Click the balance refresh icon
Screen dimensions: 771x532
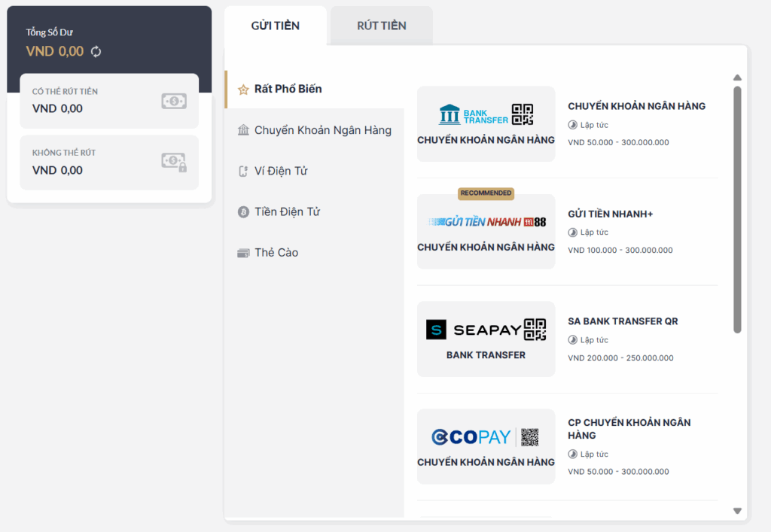click(96, 52)
